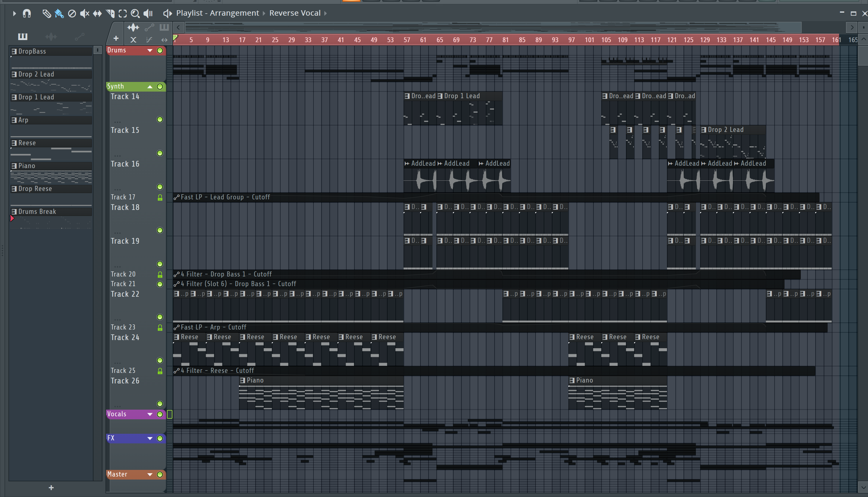
Task: Select the Select marquee tool
Action: point(123,13)
